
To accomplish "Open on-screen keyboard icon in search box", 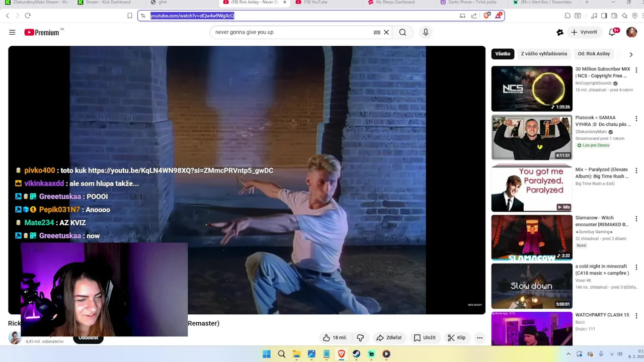I will click(x=377, y=32).
